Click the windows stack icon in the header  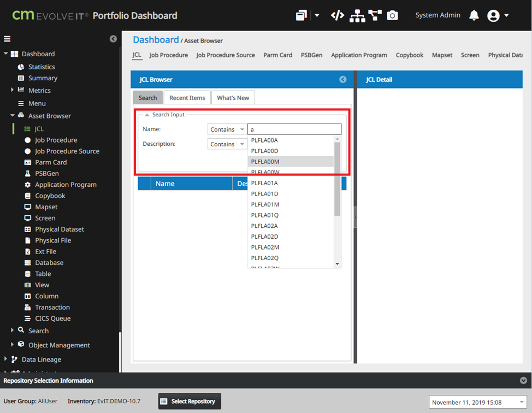tap(302, 15)
